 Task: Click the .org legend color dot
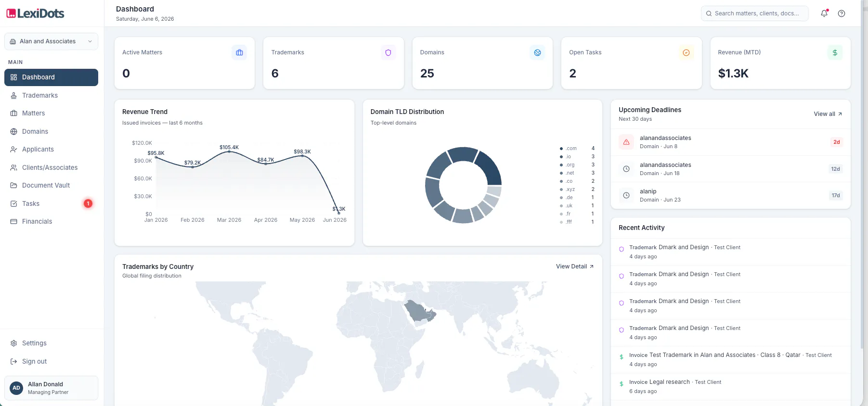pyautogui.click(x=561, y=165)
